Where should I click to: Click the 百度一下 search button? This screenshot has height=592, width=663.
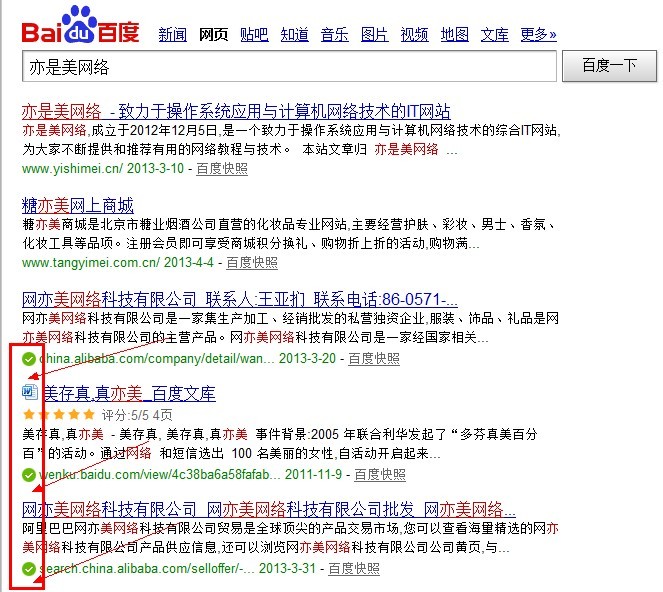[x=609, y=66]
